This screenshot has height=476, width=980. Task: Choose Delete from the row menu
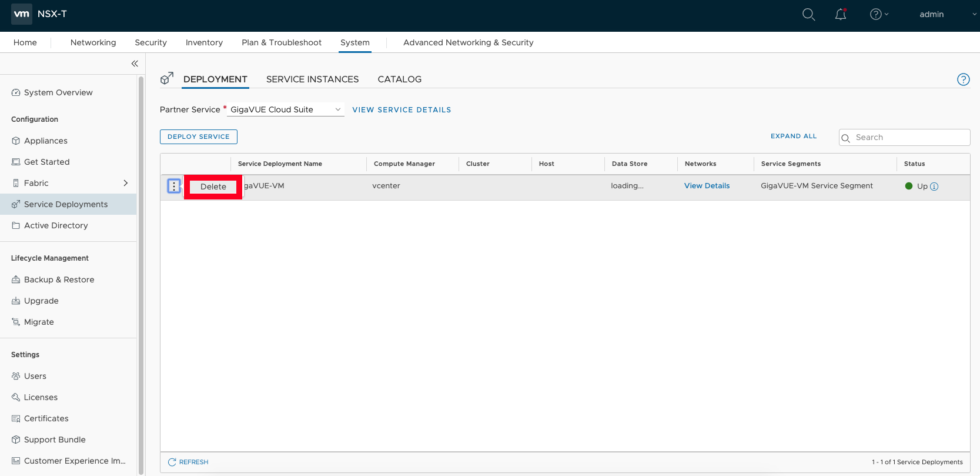tap(213, 187)
